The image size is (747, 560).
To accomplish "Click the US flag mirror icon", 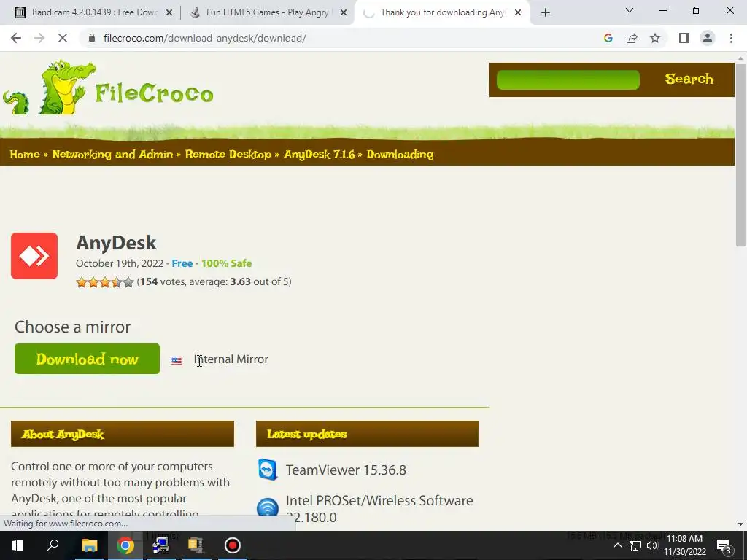I will pos(177,360).
